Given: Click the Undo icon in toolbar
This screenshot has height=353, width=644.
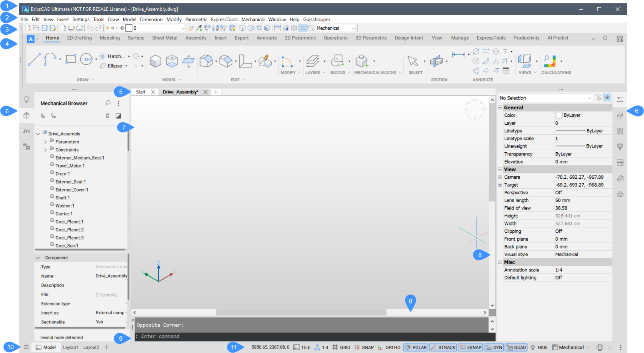Looking at the screenshot, I should (90, 28).
